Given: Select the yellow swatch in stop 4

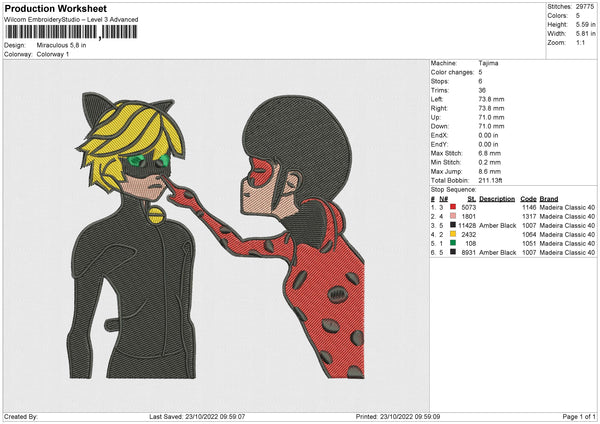Looking at the screenshot, I should click(x=453, y=234).
